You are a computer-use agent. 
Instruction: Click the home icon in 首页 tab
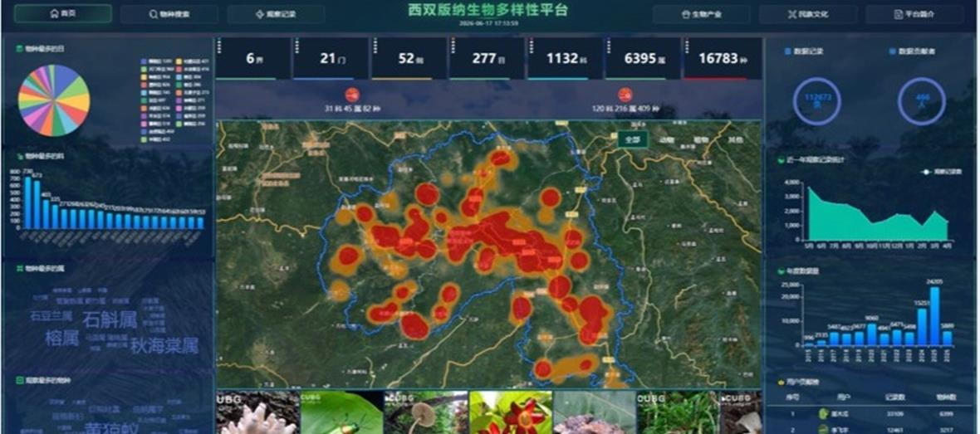[54, 14]
